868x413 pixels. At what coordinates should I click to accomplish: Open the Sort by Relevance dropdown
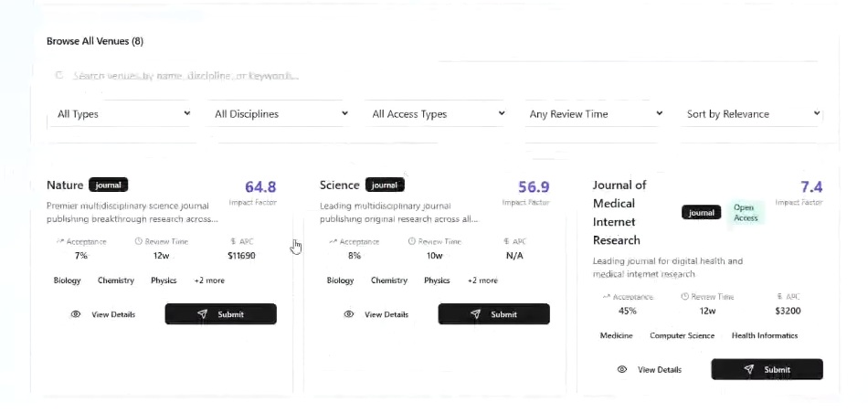[753, 114]
